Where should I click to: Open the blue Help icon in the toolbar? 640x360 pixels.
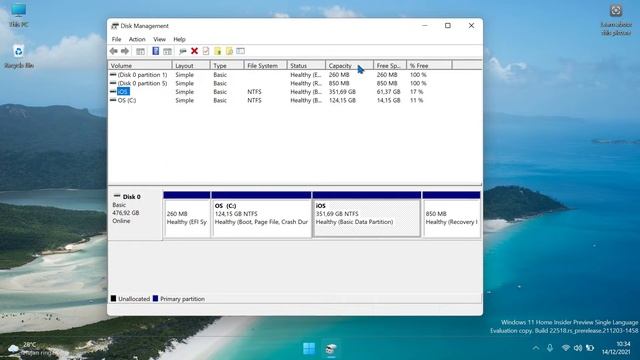[x=156, y=51]
